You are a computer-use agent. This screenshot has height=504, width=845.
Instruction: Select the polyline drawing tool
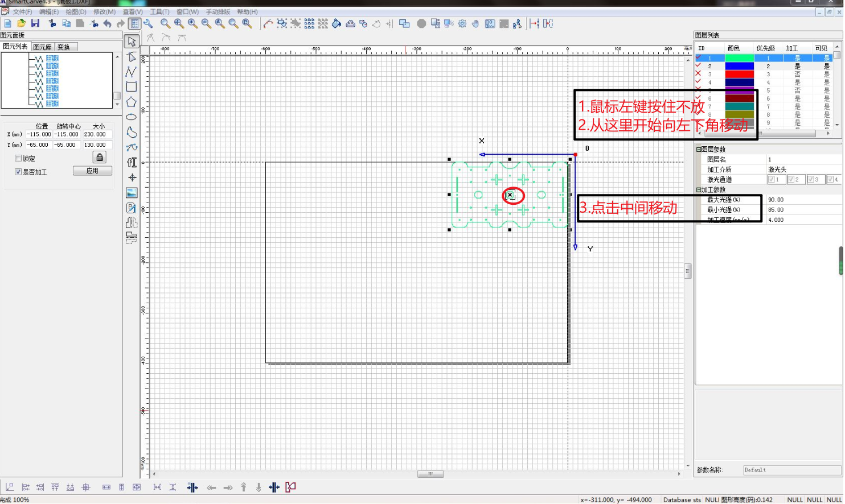(x=132, y=72)
